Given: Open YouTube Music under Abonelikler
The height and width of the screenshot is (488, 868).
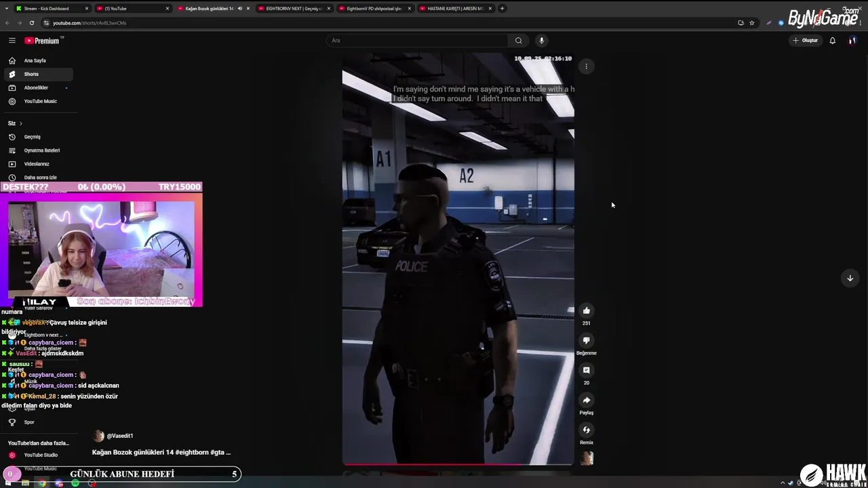Looking at the screenshot, I should [38, 101].
